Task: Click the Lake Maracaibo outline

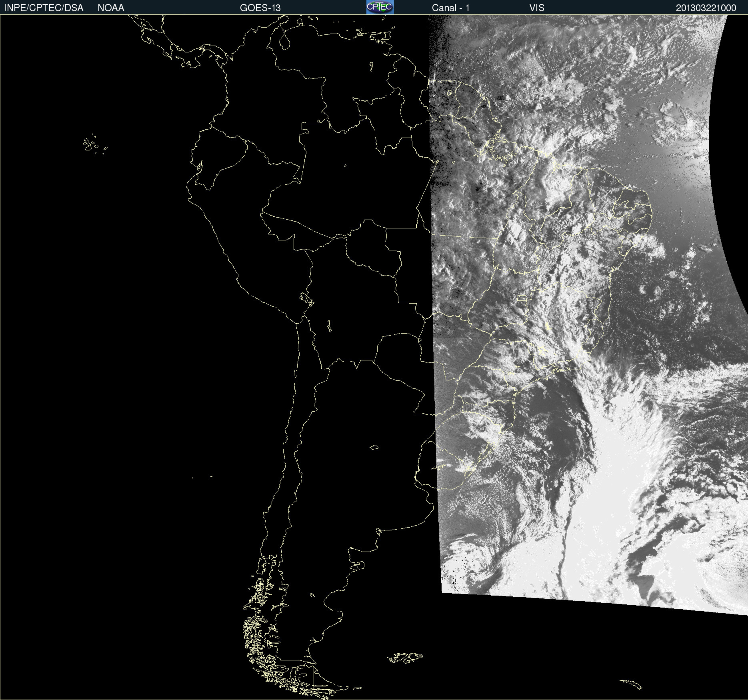Action: pos(284,40)
